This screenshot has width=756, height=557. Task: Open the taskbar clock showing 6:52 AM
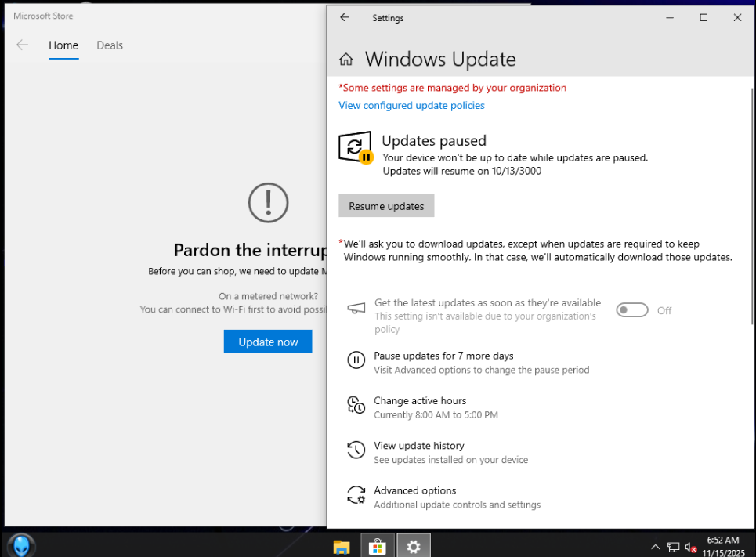coord(723,546)
